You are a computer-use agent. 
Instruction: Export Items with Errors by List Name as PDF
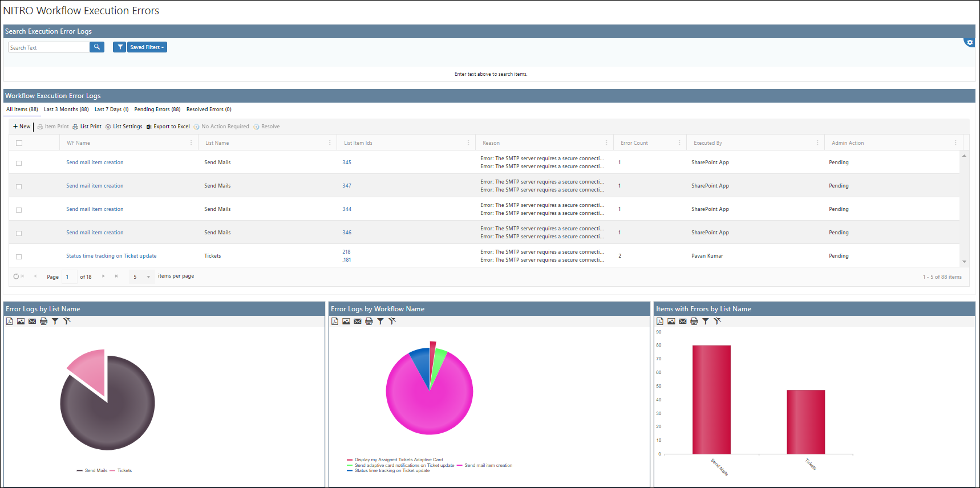click(x=660, y=322)
